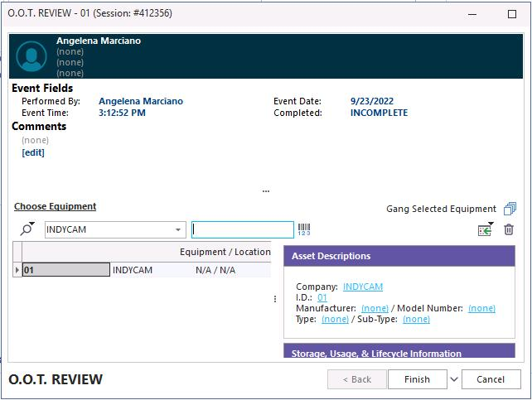Click the add equipment list icon
Screen dimensions: 532x400
[x=485, y=229]
